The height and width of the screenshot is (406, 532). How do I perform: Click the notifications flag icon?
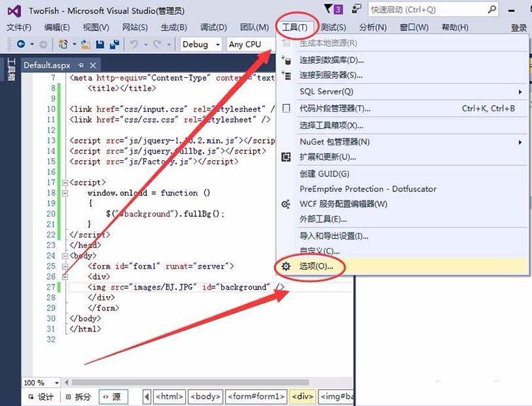click(x=333, y=9)
